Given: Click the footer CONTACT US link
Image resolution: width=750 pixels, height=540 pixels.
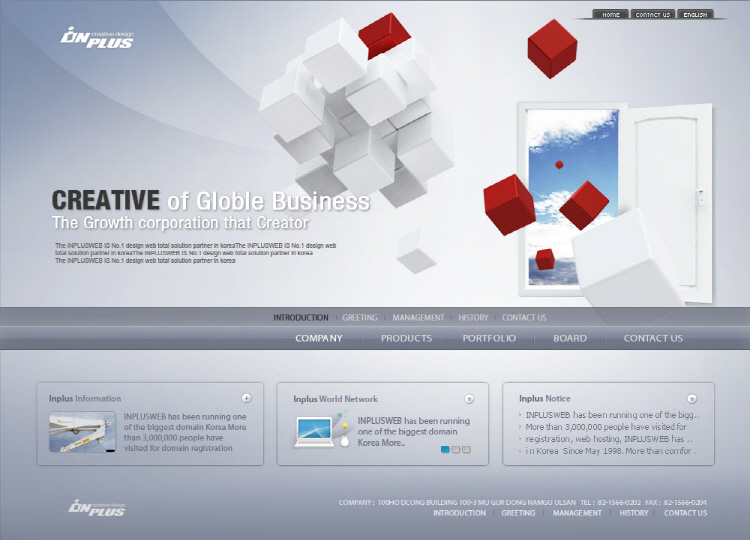Looking at the screenshot, I should (x=685, y=513).
